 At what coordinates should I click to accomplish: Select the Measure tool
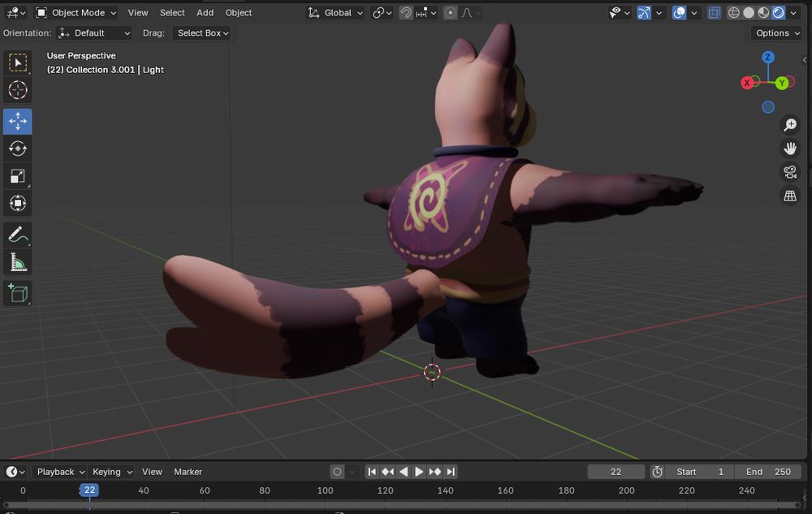coord(18,262)
